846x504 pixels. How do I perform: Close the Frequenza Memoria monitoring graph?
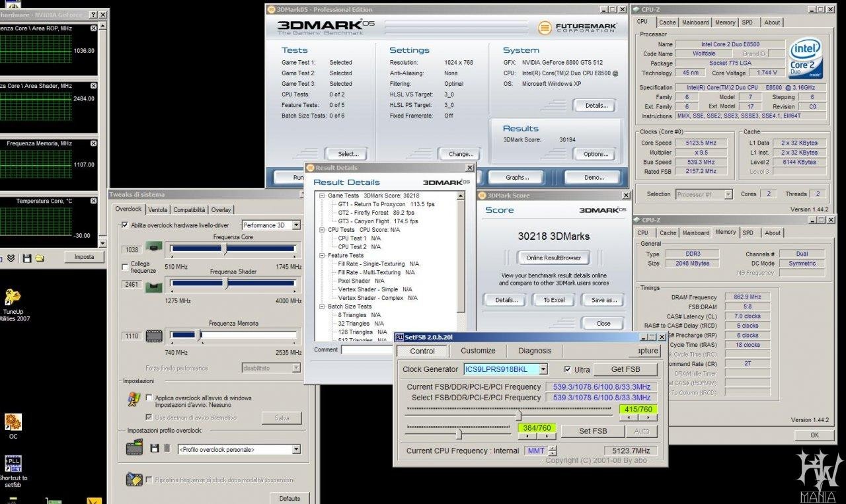[93, 143]
